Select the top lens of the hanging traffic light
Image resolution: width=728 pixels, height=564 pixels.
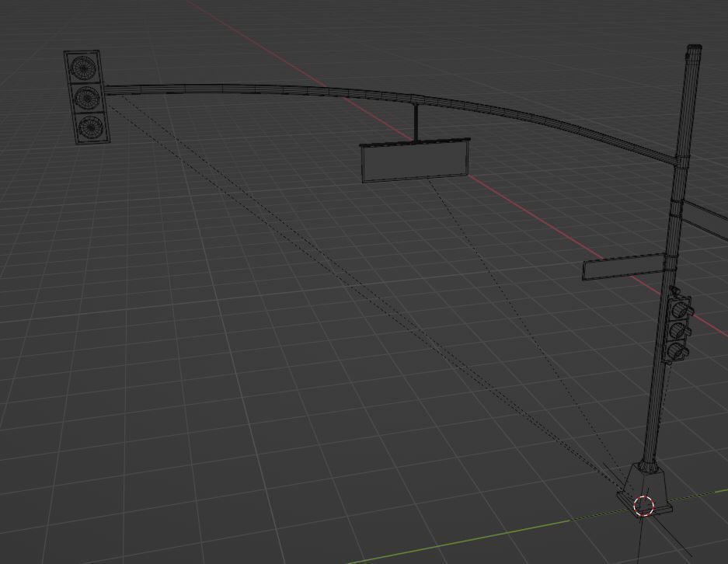(84, 68)
